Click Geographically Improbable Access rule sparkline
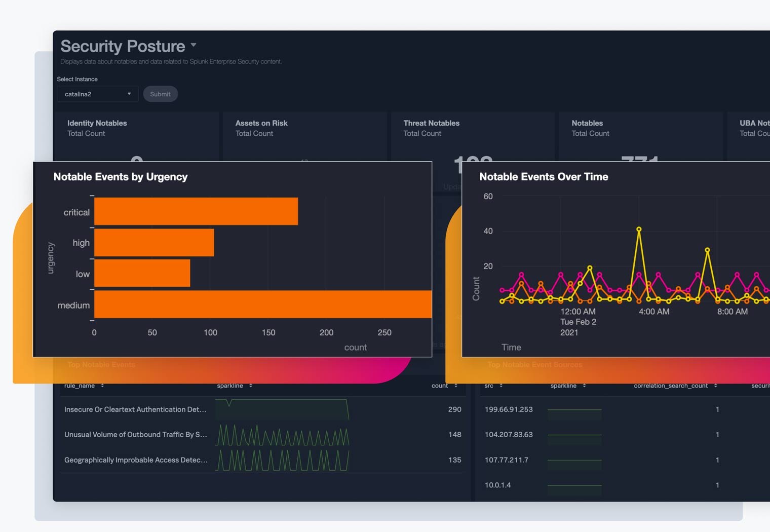The width and height of the screenshot is (770, 532). [x=282, y=460]
